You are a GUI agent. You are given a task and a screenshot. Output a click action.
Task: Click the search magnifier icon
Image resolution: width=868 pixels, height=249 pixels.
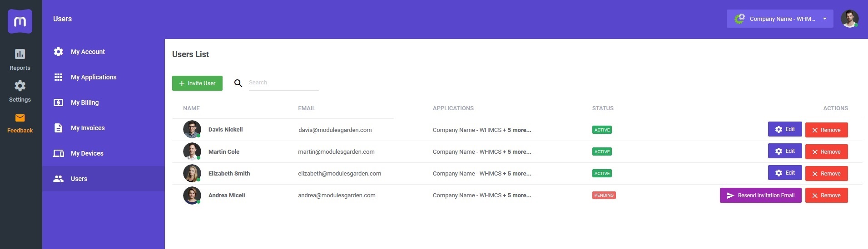tap(238, 83)
